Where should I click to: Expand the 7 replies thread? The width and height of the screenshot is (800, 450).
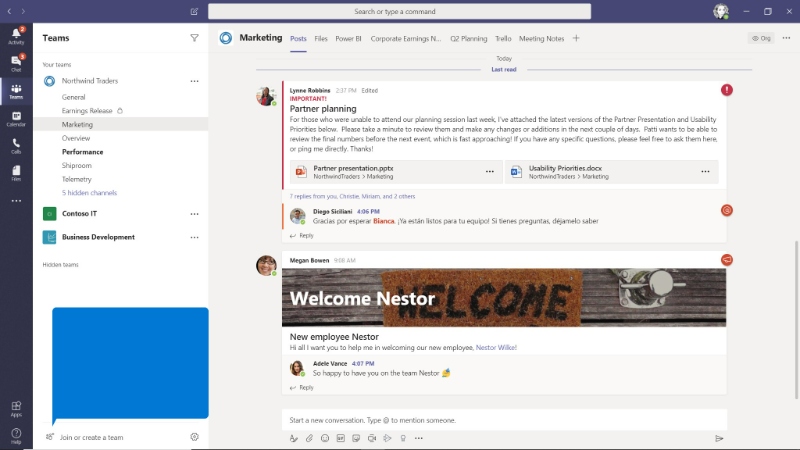pos(346,197)
